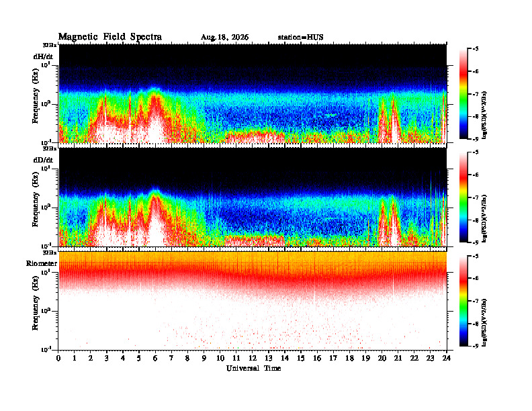
Task: Click hour "16" on the Universal Time axis
Action: [317, 358]
